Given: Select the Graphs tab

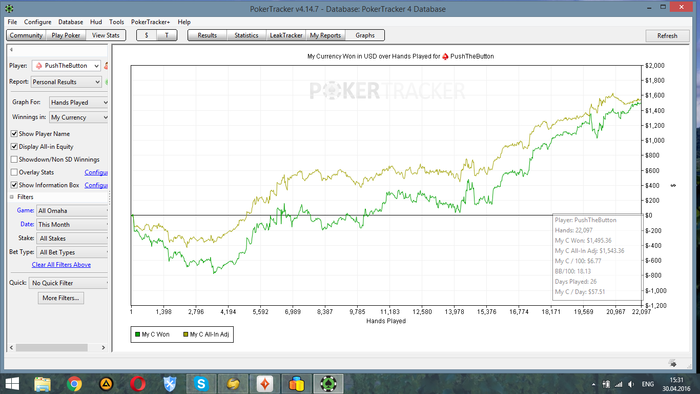Looking at the screenshot, I should pos(365,35).
